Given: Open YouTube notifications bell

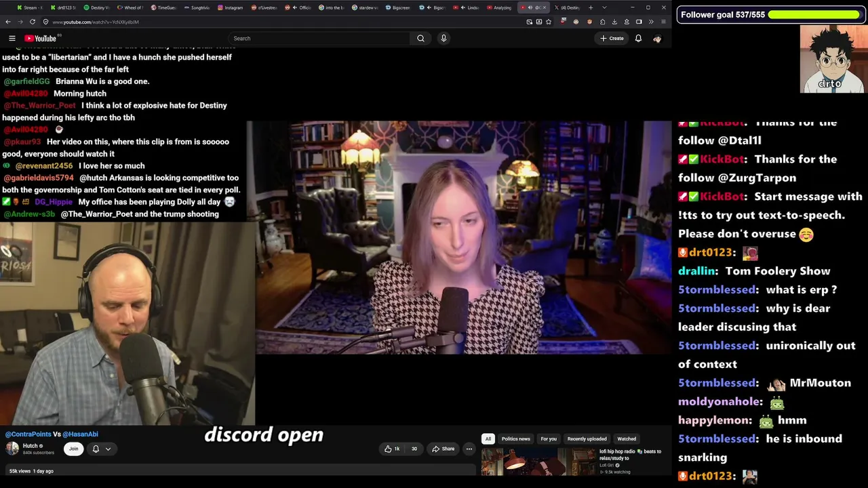Looking at the screenshot, I should (x=638, y=39).
